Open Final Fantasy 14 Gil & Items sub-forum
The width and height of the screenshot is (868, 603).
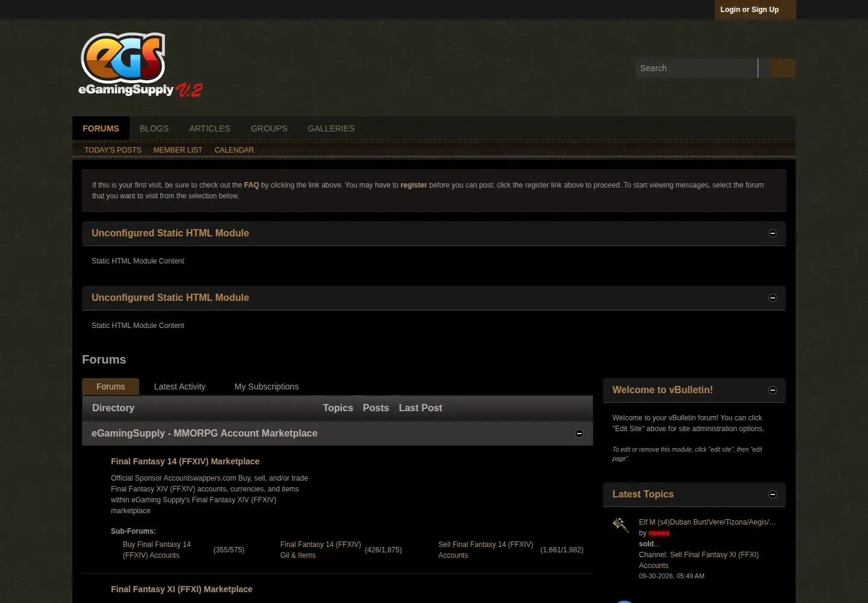(x=321, y=550)
